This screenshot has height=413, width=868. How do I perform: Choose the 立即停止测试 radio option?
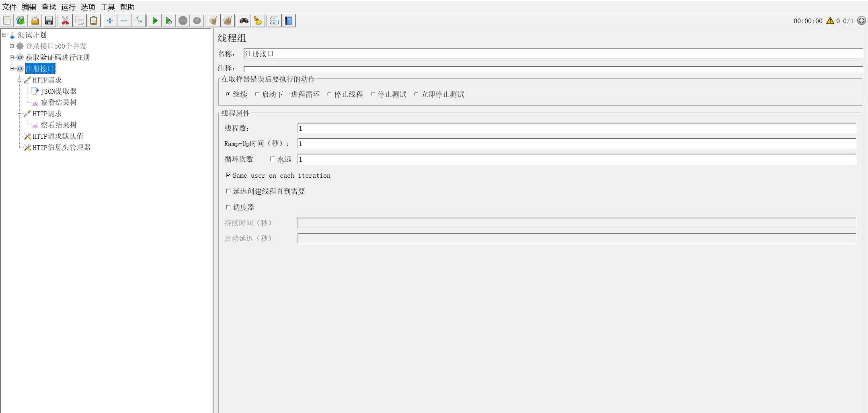[416, 94]
